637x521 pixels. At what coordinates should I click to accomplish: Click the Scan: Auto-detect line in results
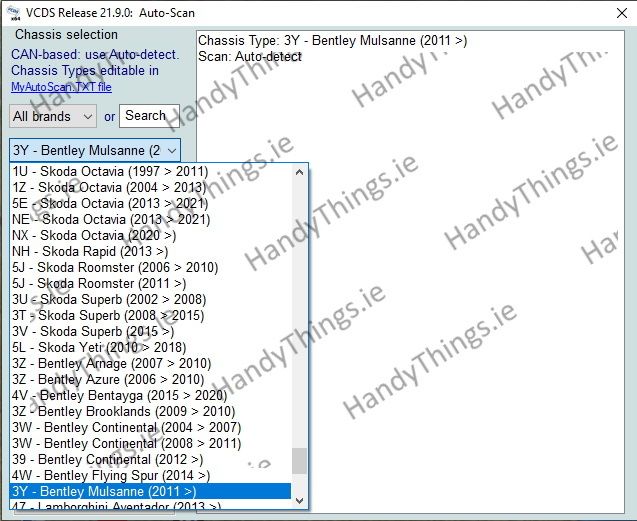tap(250, 56)
